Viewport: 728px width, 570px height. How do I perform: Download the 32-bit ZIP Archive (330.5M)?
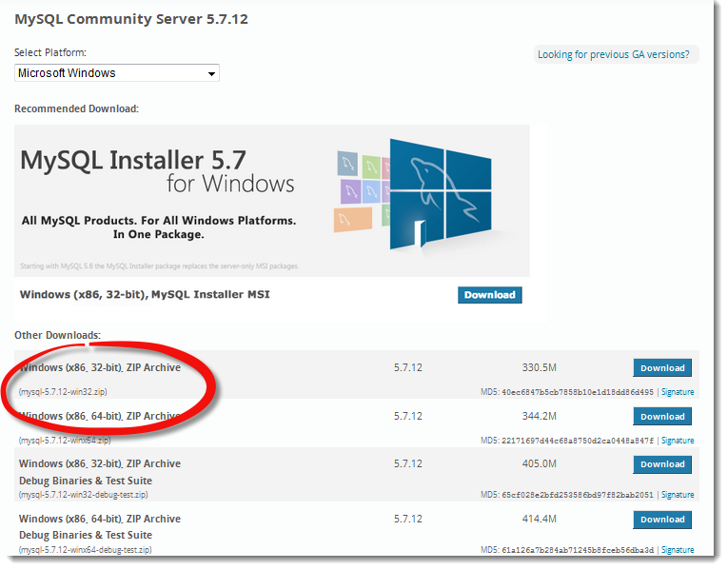[x=662, y=367]
